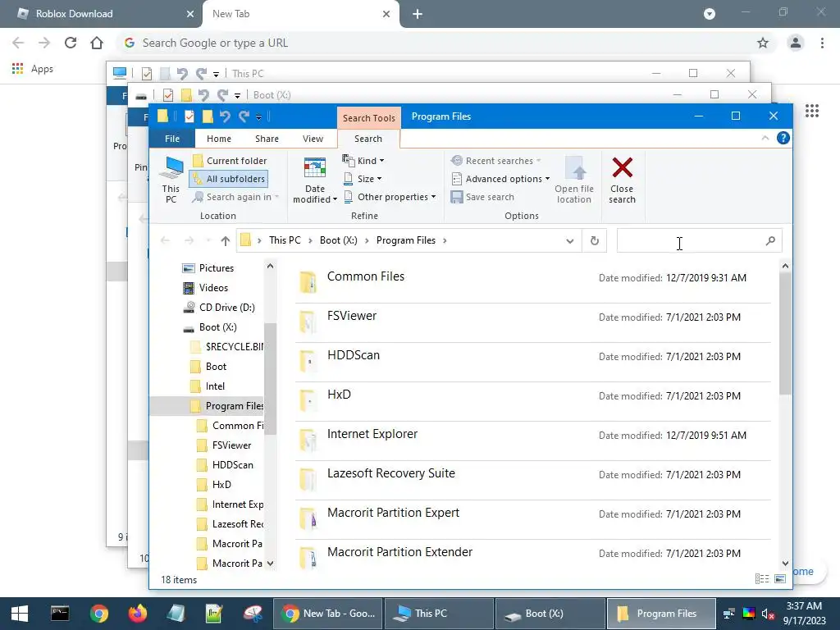
Task: Open a new Chrome tab with plus
Action: pyautogui.click(x=418, y=15)
